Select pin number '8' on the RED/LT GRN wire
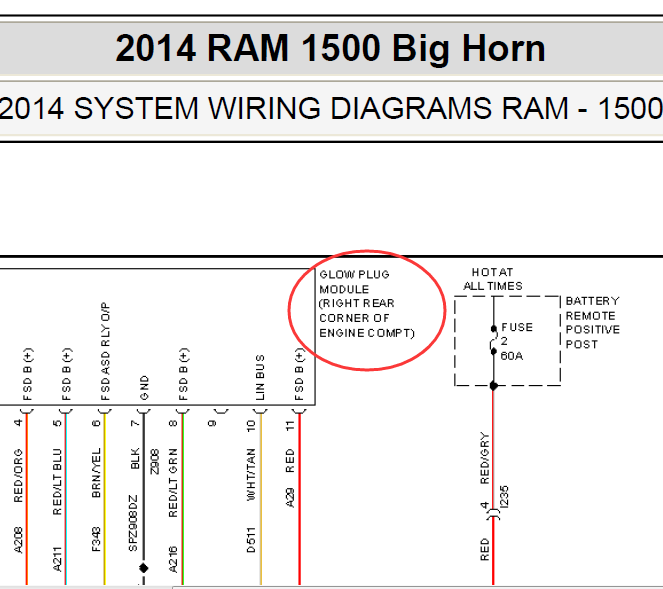Screen dimensions: 663x589 [173, 423]
